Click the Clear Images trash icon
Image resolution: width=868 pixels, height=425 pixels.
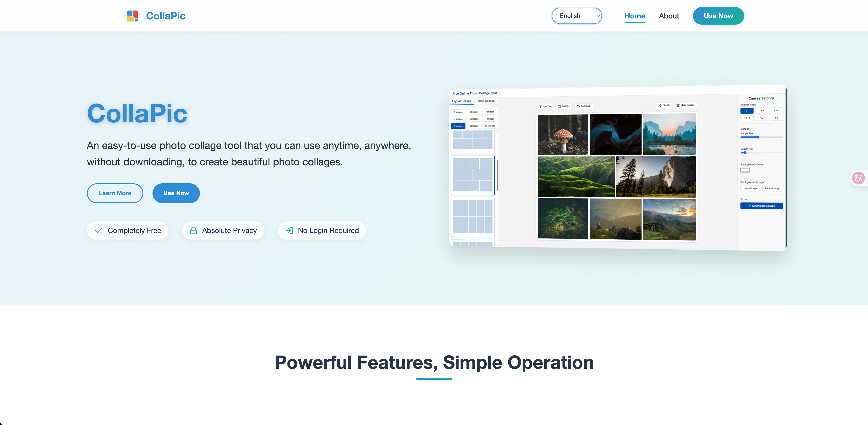(x=678, y=105)
